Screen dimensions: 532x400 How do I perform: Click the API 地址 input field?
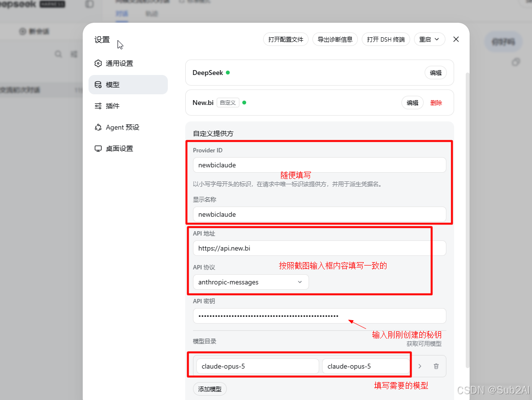319,248
